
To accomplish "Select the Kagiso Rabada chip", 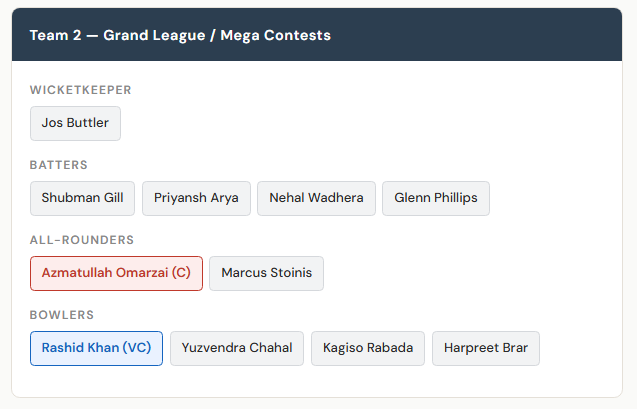I will pyautogui.click(x=368, y=348).
